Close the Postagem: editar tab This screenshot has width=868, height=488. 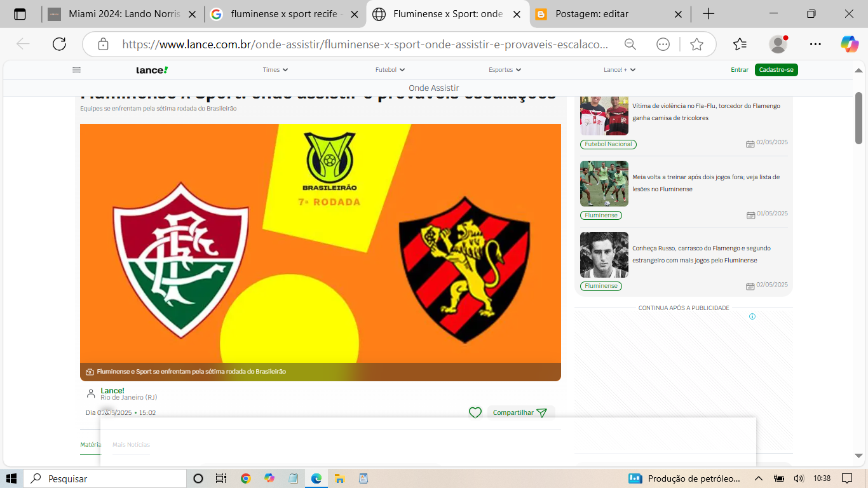[x=678, y=14]
